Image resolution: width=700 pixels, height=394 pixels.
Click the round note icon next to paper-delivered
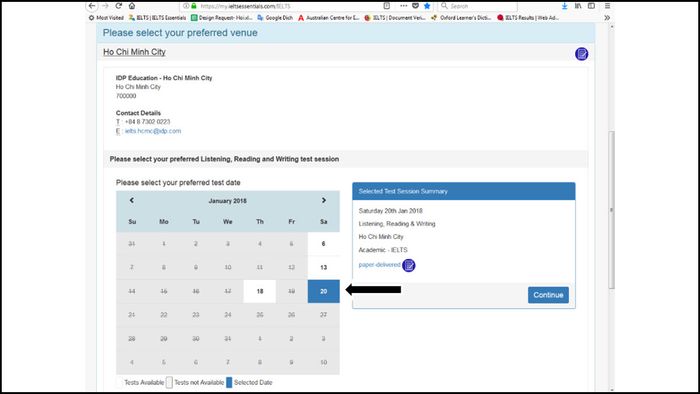pyautogui.click(x=408, y=265)
